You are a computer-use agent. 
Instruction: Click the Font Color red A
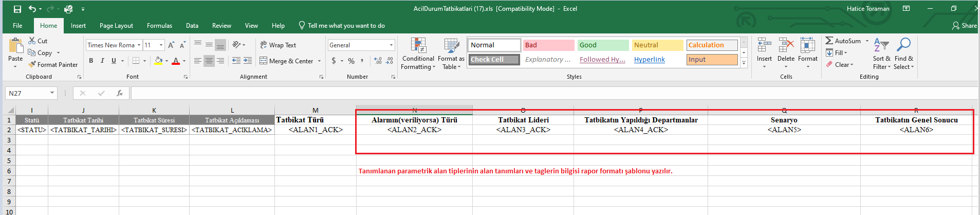pos(176,61)
